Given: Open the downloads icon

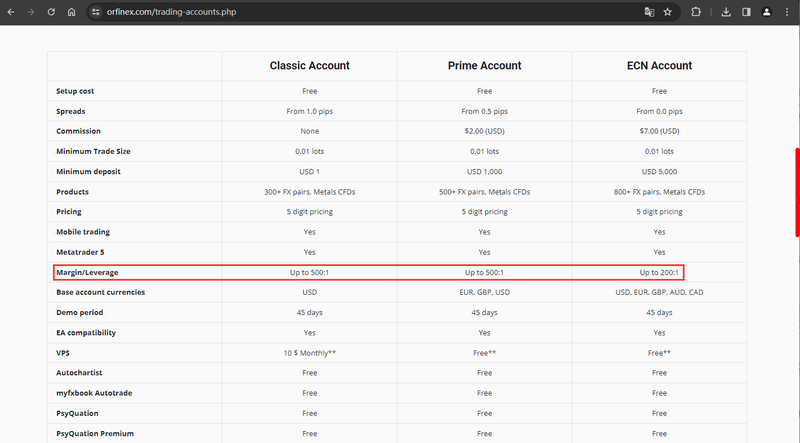Looking at the screenshot, I should (726, 12).
